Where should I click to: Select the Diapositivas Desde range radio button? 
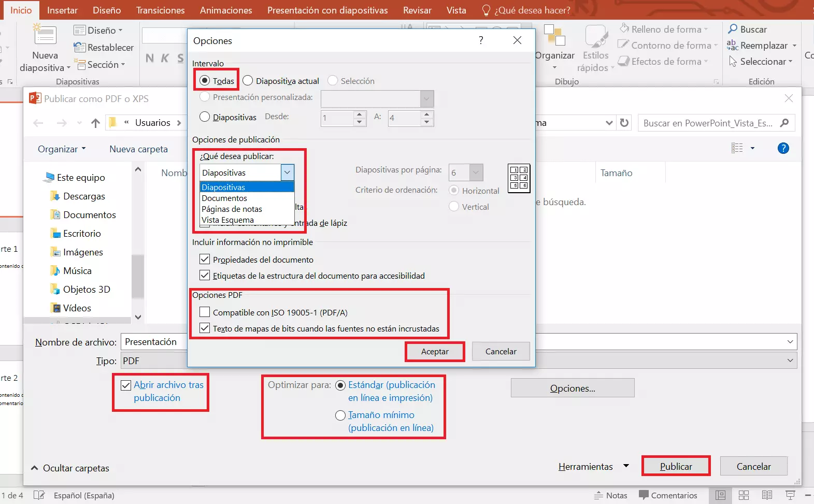pyautogui.click(x=205, y=117)
